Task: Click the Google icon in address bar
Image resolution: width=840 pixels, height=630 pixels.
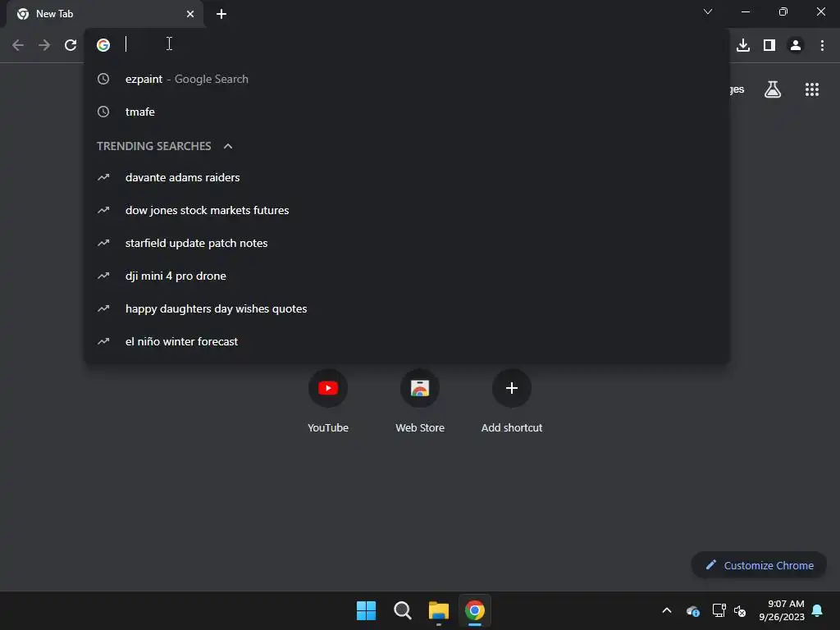Action: coord(103,45)
